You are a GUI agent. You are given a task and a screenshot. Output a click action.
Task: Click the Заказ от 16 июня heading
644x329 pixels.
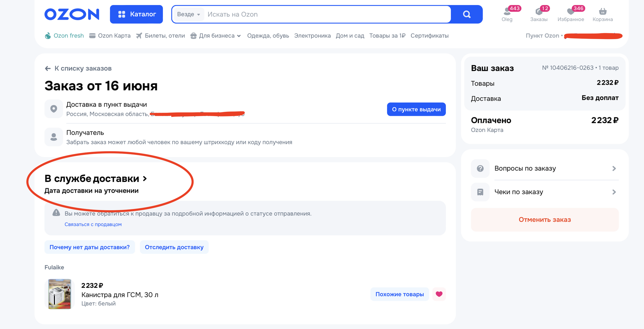pos(101,86)
